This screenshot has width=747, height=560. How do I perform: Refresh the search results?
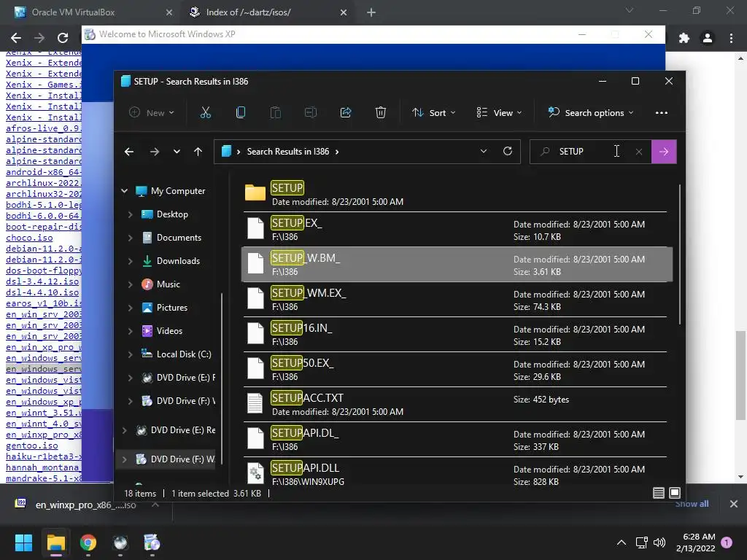(508, 151)
